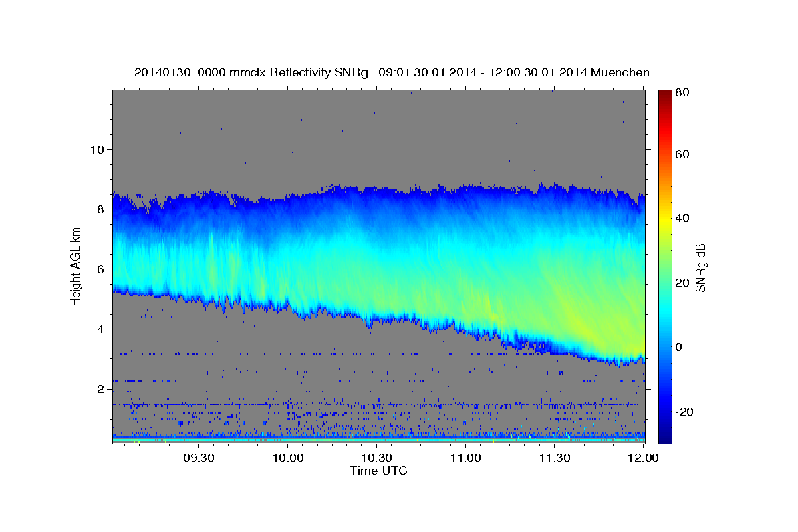Click the dark red top of colorbar
Image resolution: width=798 pixels, height=532 pixels.
coord(664,93)
